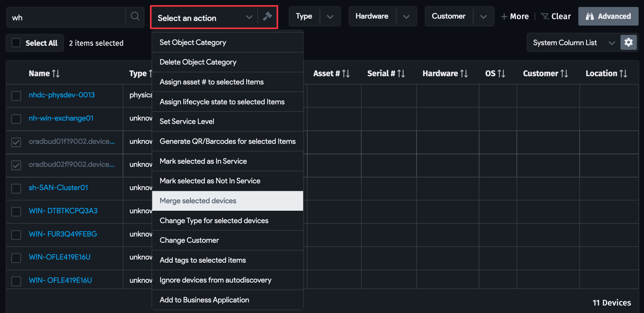This screenshot has width=644, height=313.
Task: Choose Add to Business Application
Action: (227, 300)
